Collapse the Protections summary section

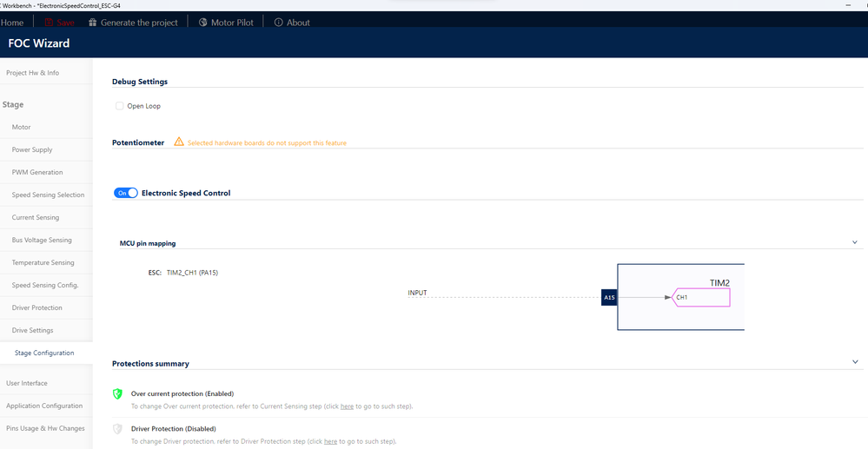[x=855, y=362]
